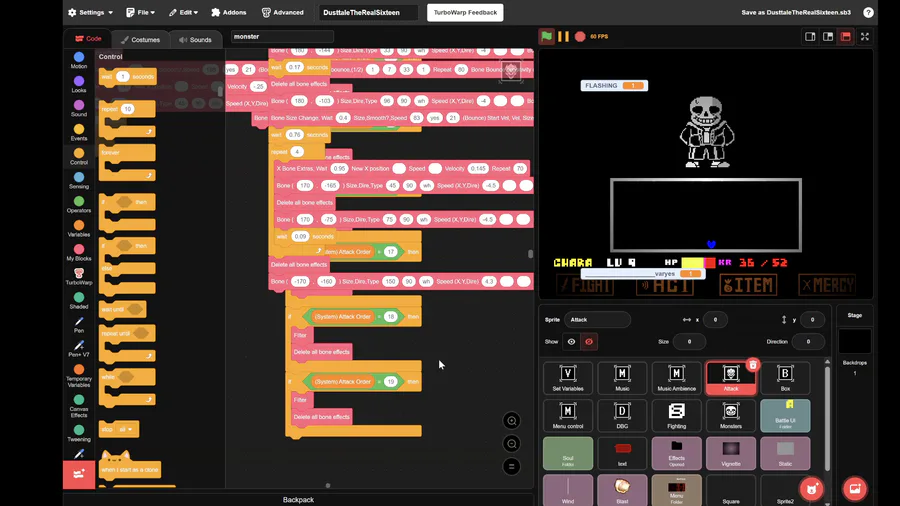
Task: Click the monster block search field
Action: 282,37
